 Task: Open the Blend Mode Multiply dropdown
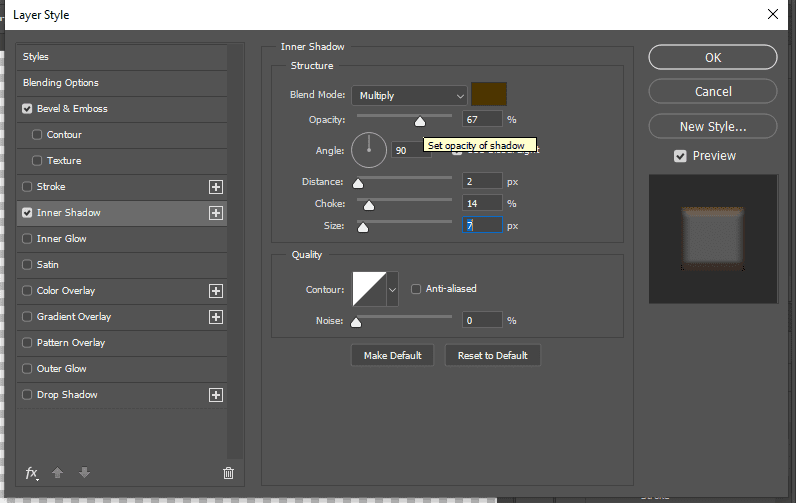(x=409, y=95)
